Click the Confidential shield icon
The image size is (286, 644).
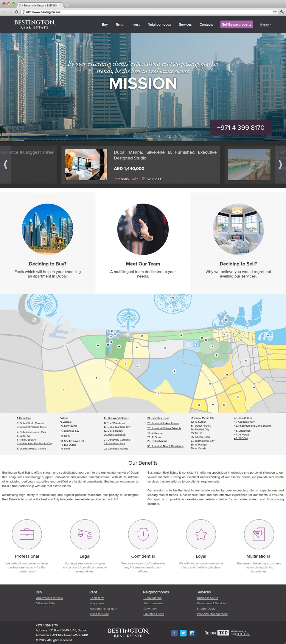(143, 534)
